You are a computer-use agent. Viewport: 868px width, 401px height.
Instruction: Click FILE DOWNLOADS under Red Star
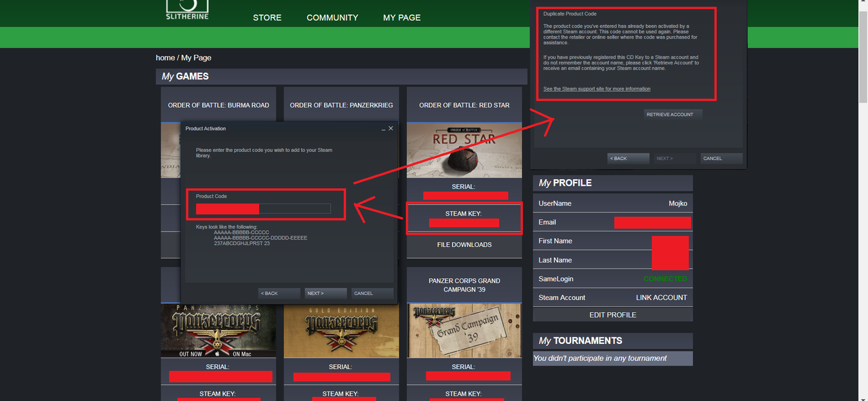(x=465, y=245)
